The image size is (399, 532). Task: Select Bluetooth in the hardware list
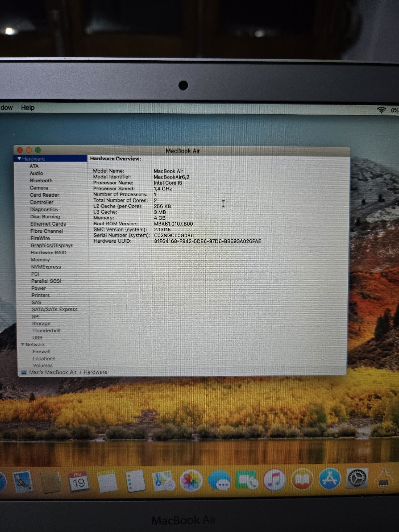pyautogui.click(x=41, y=180)
